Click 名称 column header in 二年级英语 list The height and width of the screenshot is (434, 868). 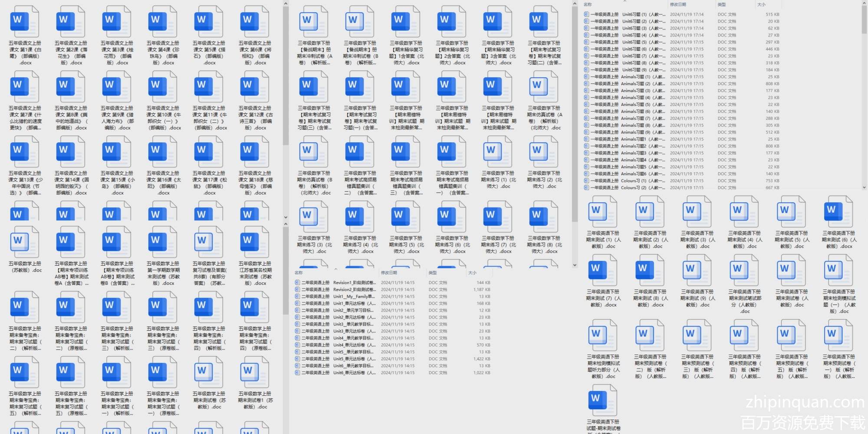click(299, 273)
